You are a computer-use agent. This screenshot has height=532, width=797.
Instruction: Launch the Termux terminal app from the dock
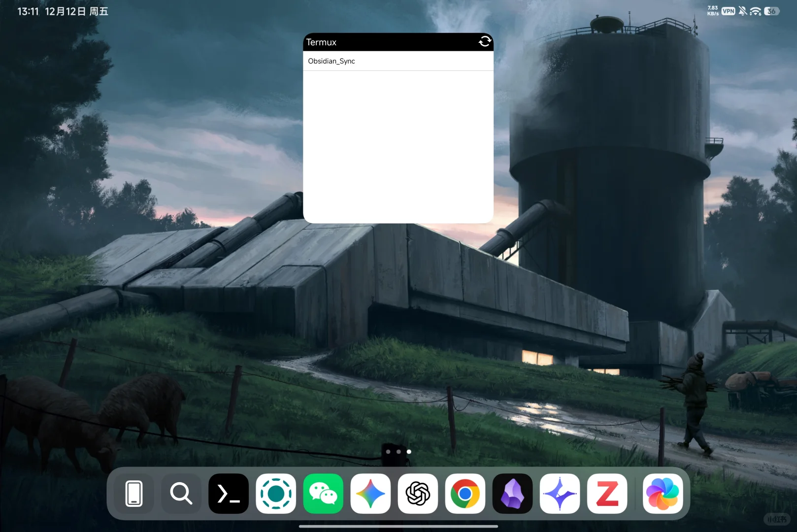228,494
